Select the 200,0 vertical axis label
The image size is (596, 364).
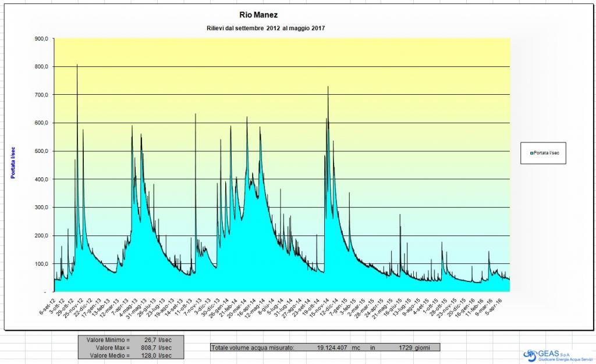tap(41, 235)
